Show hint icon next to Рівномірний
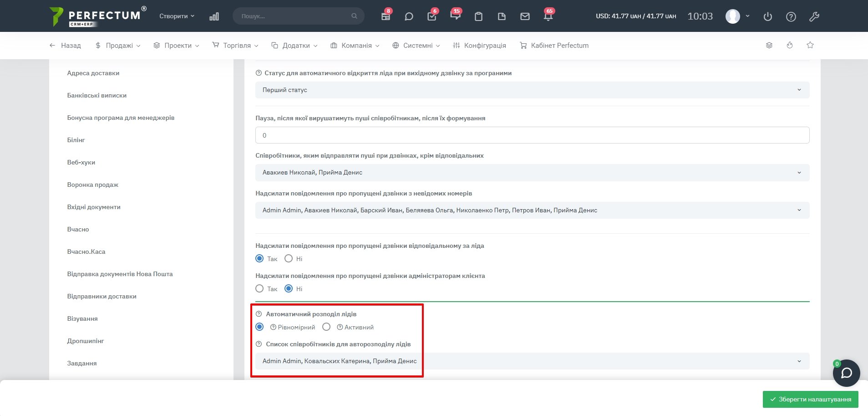The image size is (868, 416). (273, 327)
